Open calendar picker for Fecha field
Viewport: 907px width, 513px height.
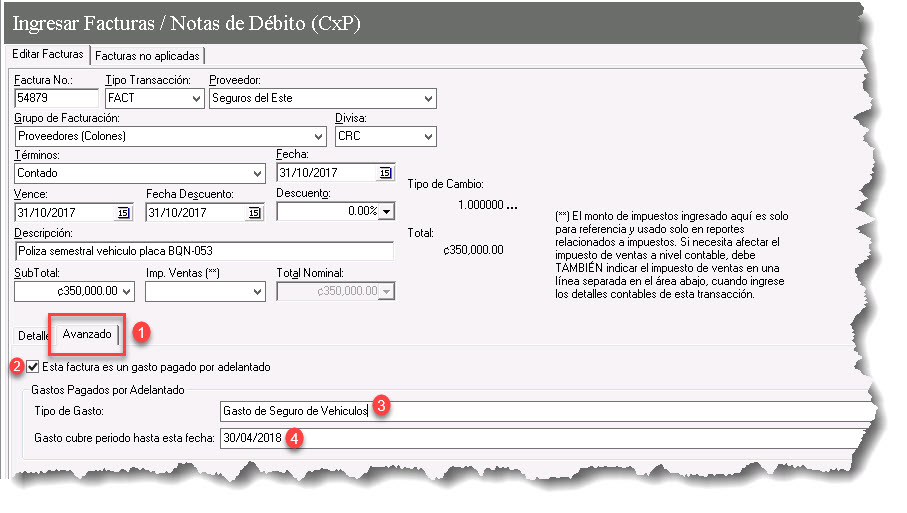[385, 173]
